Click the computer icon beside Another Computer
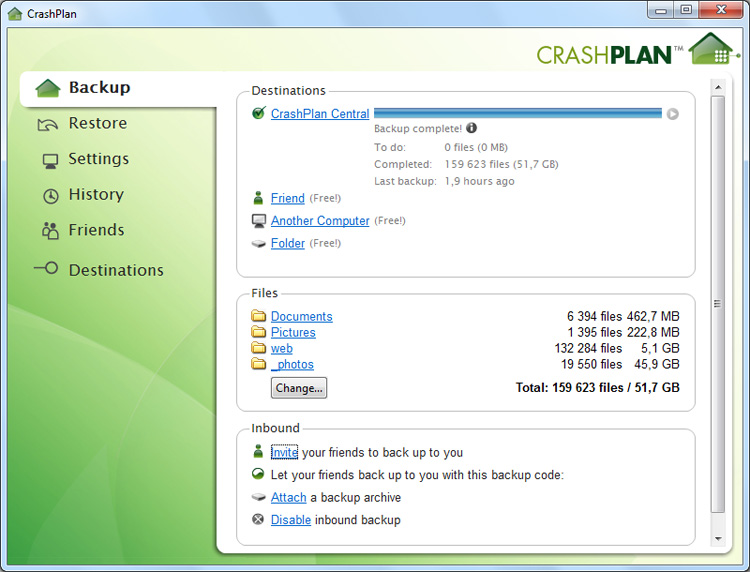The image size is (750, 572). (x=259, y=220)
